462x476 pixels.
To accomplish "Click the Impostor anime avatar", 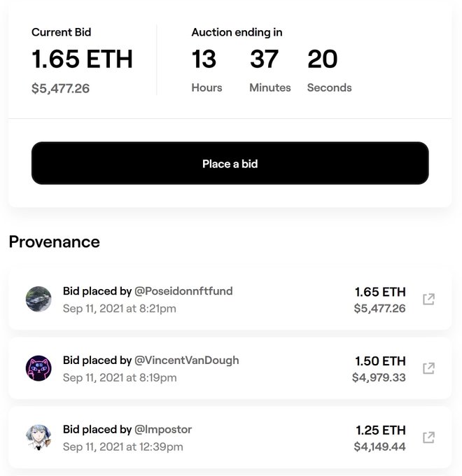I will tap(38, 437).
